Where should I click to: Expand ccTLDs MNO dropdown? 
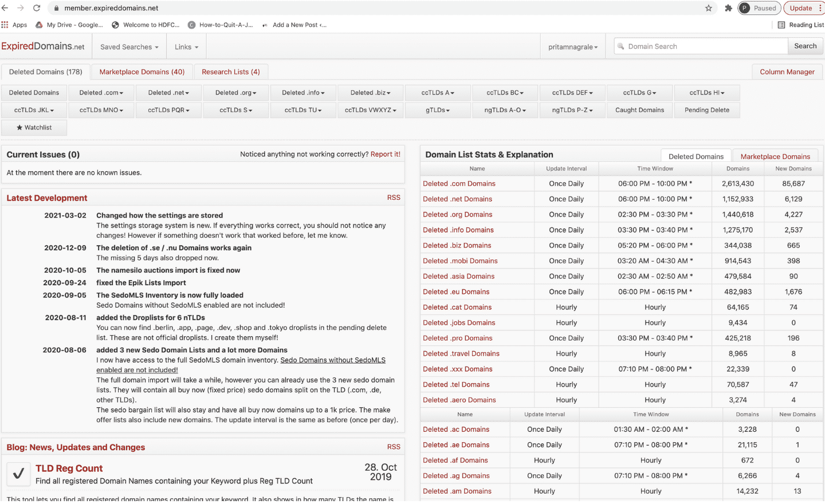101,110
